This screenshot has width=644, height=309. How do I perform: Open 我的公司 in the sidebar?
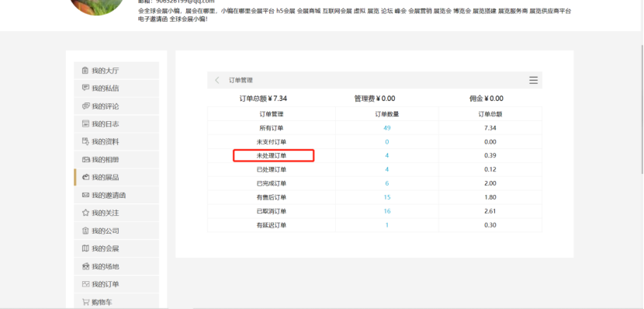tap(116, 231)
